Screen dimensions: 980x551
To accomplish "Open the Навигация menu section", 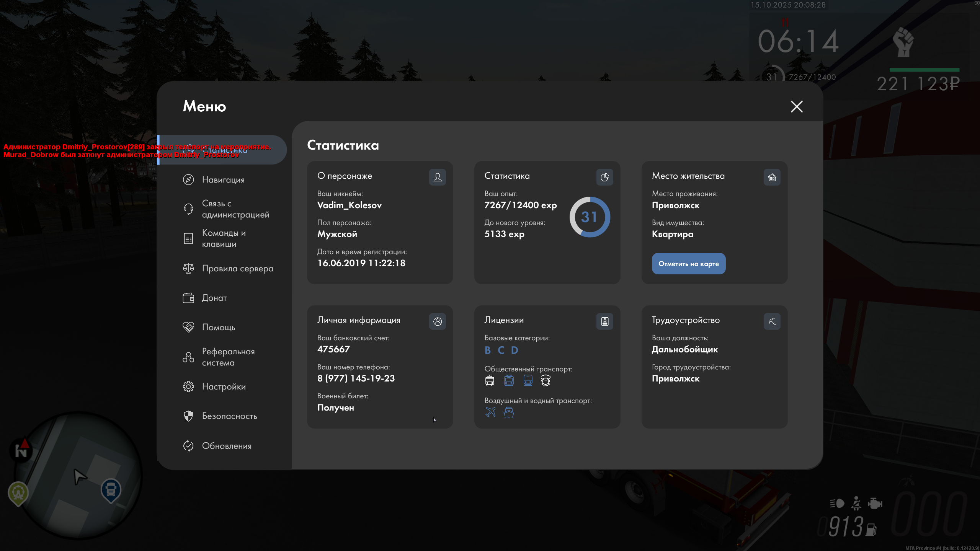I will click(223, 179).
